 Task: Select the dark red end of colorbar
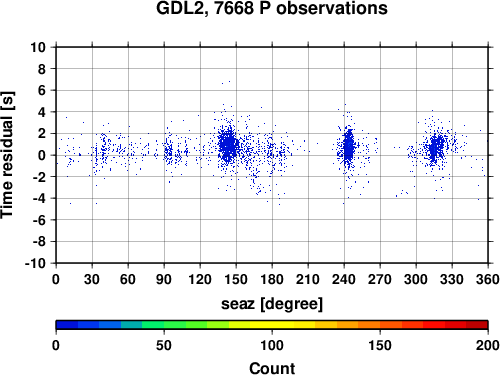pyautogui.click(x=477, y=325)
